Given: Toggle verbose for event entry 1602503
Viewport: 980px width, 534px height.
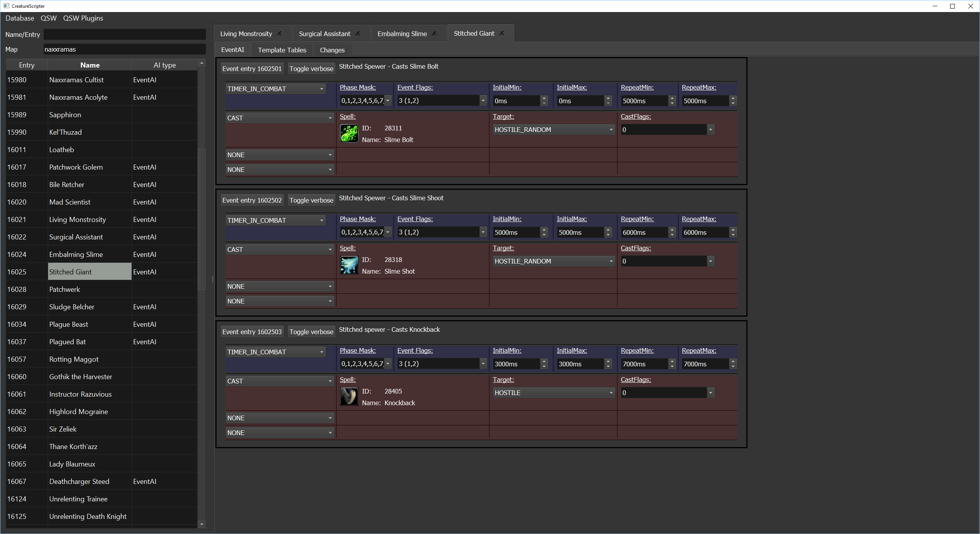Looking at the screenshot, I should click(x=311, y=332).
